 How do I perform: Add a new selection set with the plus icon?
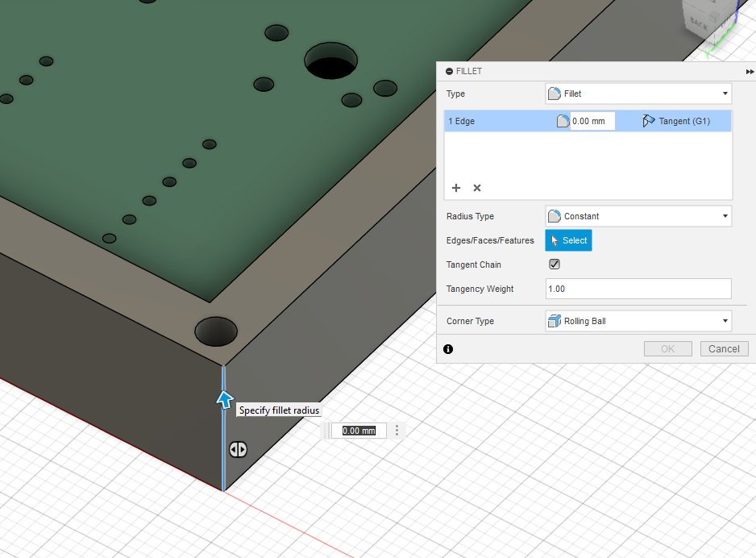(x=456, y=188)
